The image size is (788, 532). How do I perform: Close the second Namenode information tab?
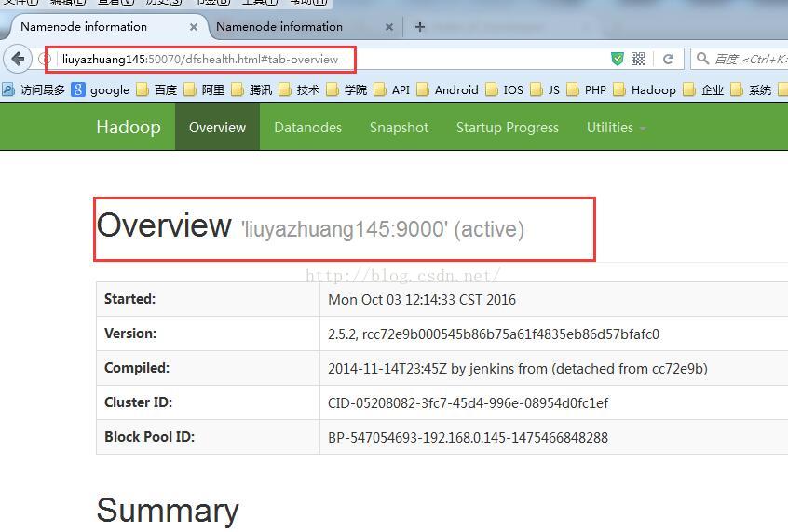389,27
